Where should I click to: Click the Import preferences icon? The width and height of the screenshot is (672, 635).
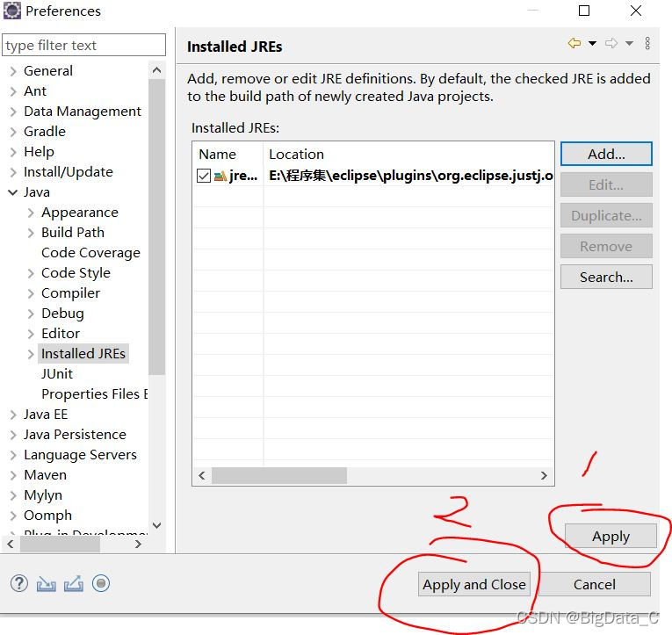pyautogui.click(x=47, y=584)
